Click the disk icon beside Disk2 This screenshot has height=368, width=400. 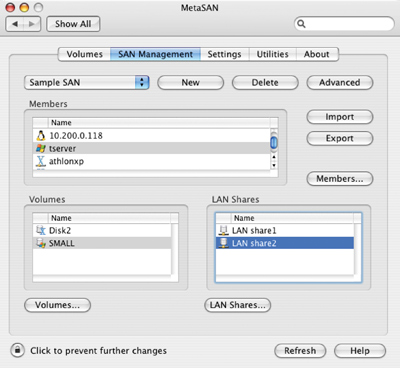click(41, 230)
